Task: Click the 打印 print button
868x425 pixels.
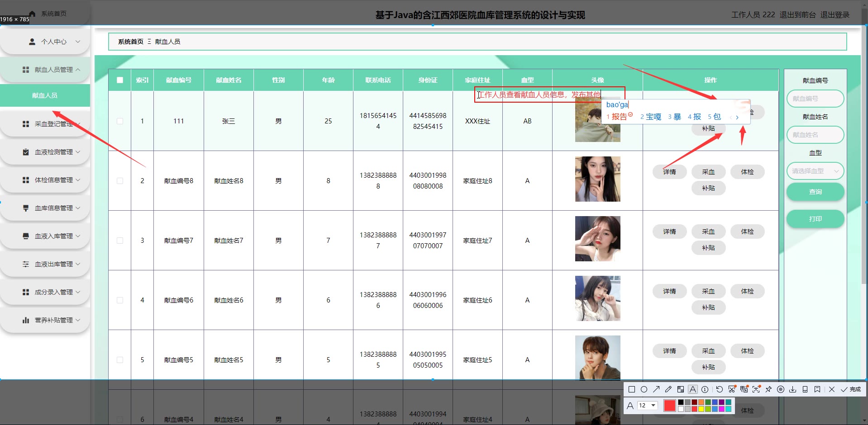Action: pos(816,219)
